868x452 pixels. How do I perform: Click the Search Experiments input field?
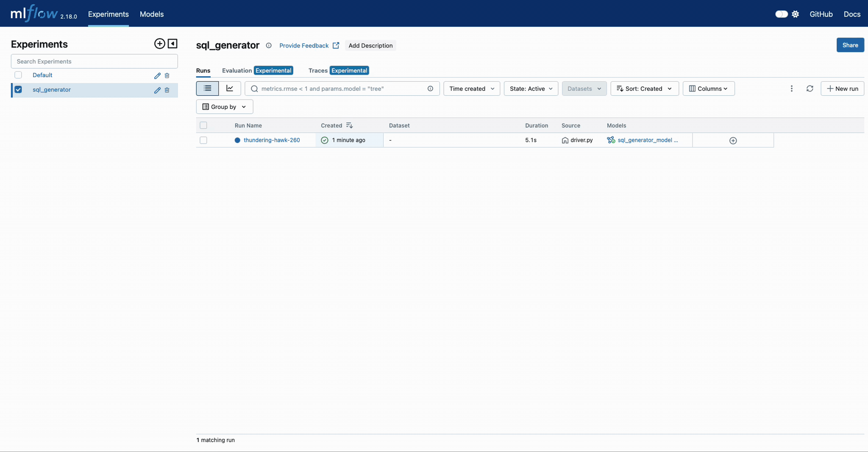pyautogui.click(x=94, y=61)
